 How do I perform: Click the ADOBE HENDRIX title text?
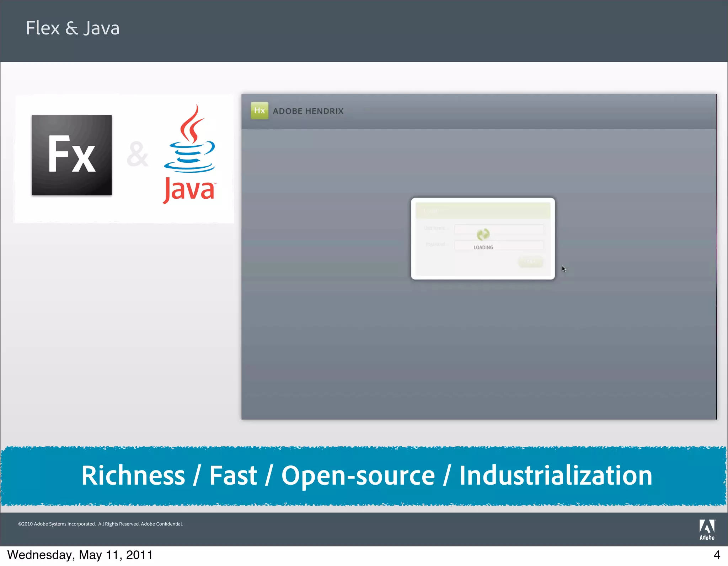coord(308,111)
